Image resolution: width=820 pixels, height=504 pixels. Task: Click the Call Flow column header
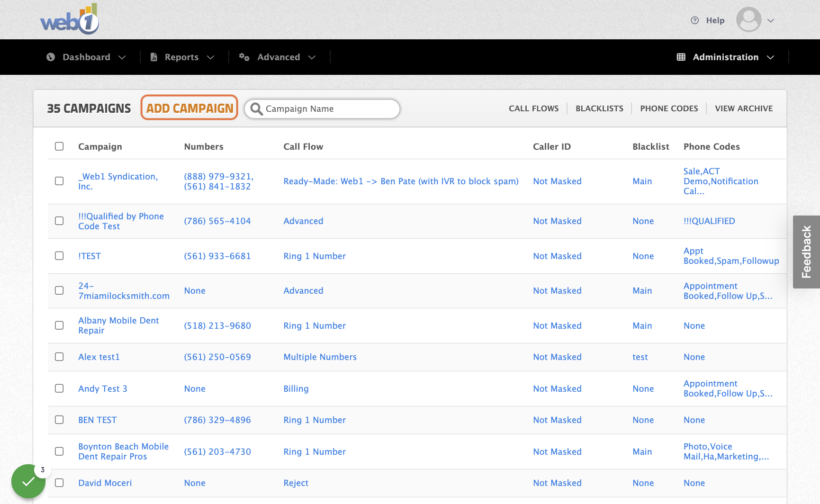pos(303,147)
